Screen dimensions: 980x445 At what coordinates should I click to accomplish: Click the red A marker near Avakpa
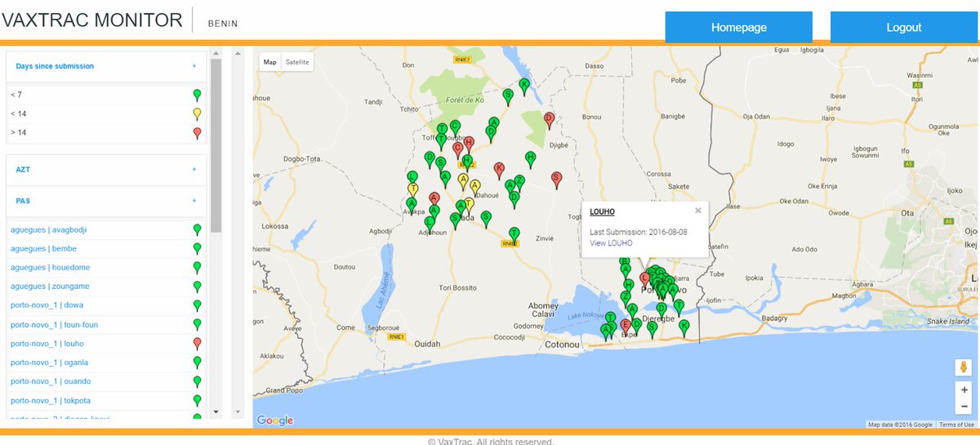click(x=434, y=200)
